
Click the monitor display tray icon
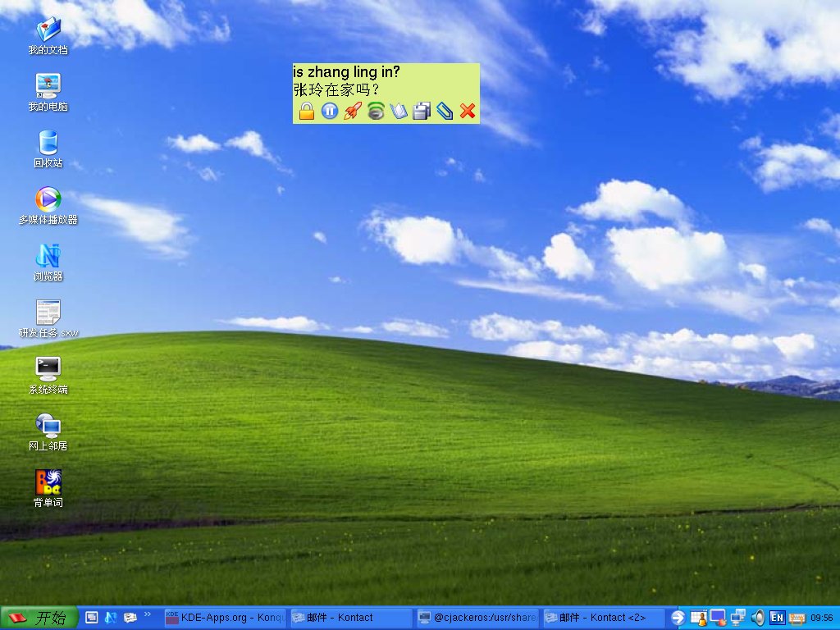tap(718, 618)
